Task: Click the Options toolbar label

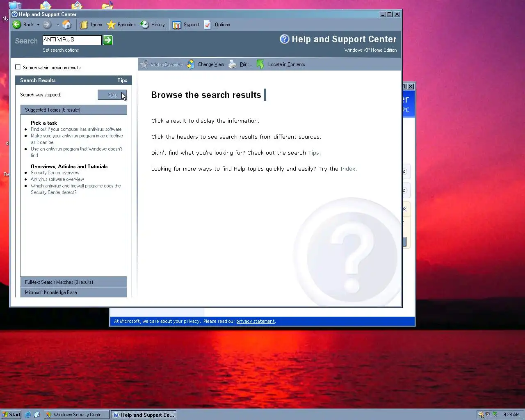Action: coord(222,25)
